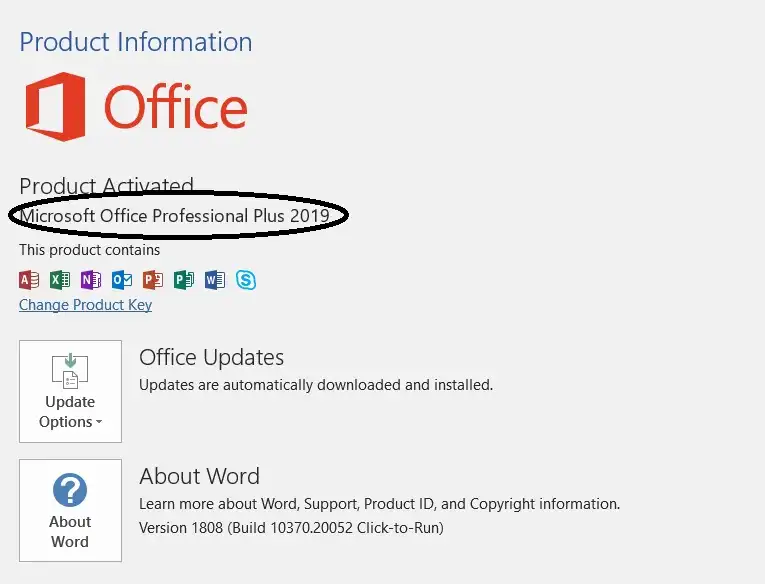This screenshot has width=765, height=584.
Task: Click the OneNote app icon
Action: coord(91,280)
